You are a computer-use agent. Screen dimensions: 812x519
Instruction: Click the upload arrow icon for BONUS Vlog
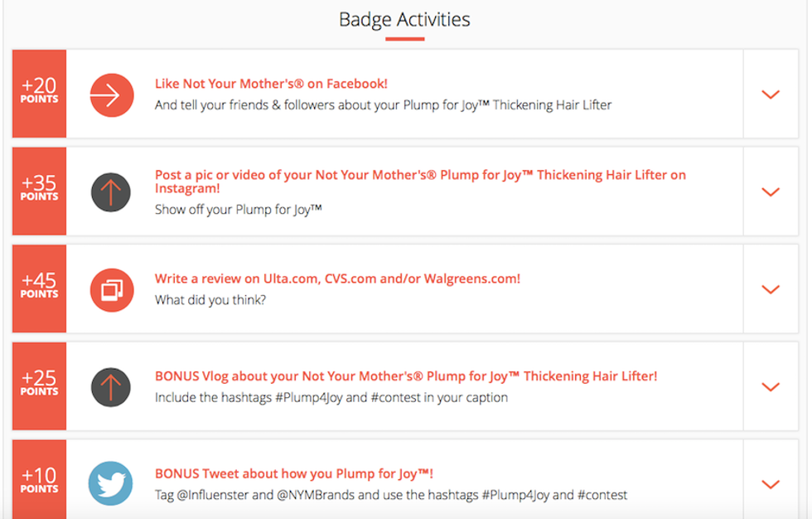111,387
